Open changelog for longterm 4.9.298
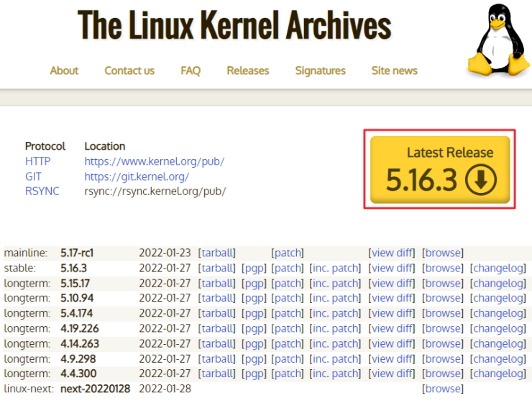 coord(498,358)
